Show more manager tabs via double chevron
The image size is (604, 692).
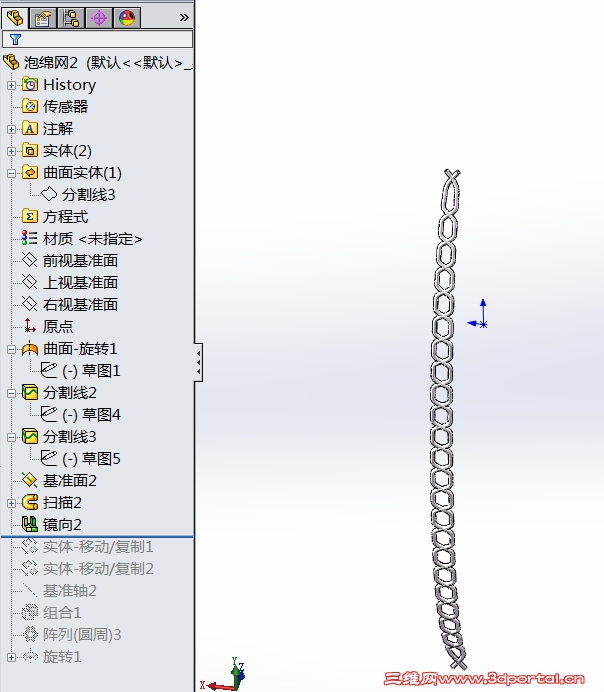click(184, 18)
